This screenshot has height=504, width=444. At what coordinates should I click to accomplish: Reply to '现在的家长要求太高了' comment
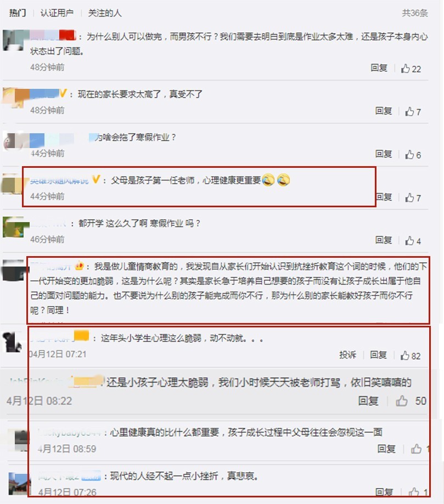click(x=384, y=111)
